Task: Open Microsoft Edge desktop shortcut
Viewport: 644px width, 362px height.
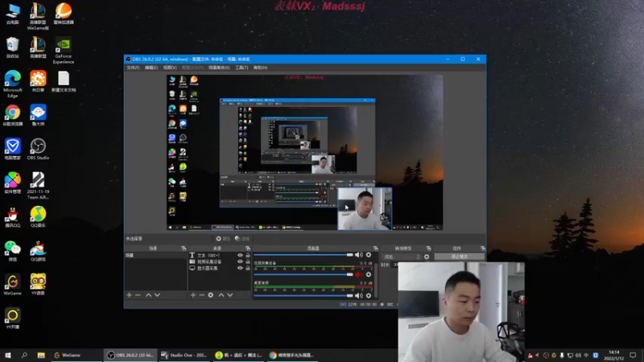Action: pos(13,84)
